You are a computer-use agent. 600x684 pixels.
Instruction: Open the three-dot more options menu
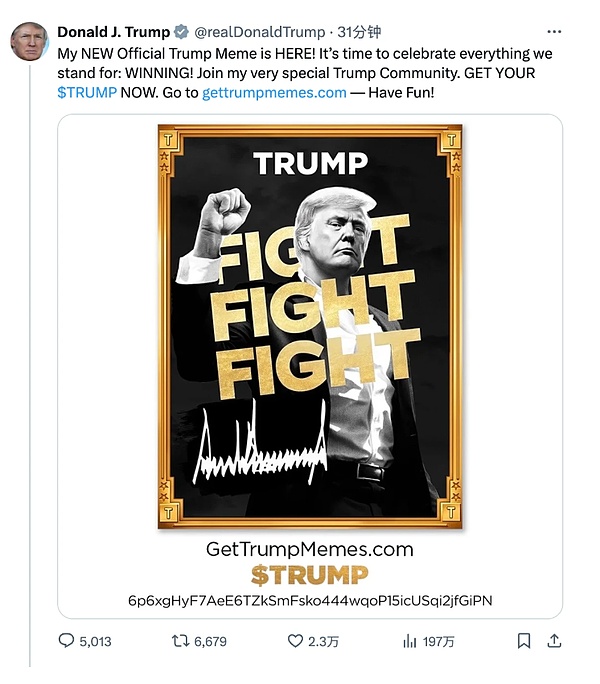point(554,32)
